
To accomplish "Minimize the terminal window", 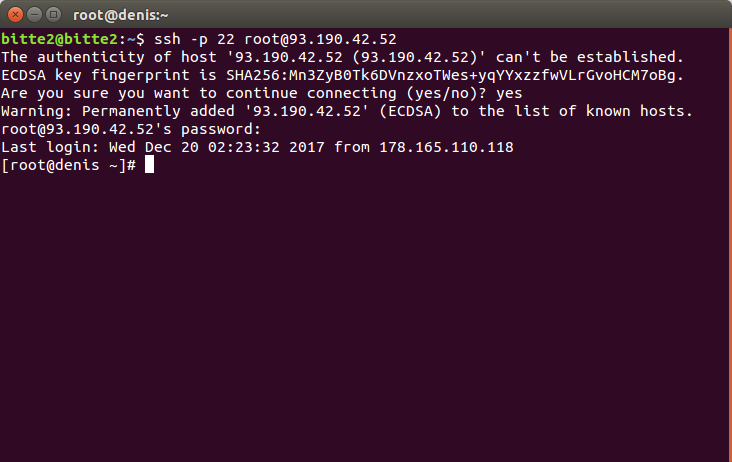I will coord(35,15).
